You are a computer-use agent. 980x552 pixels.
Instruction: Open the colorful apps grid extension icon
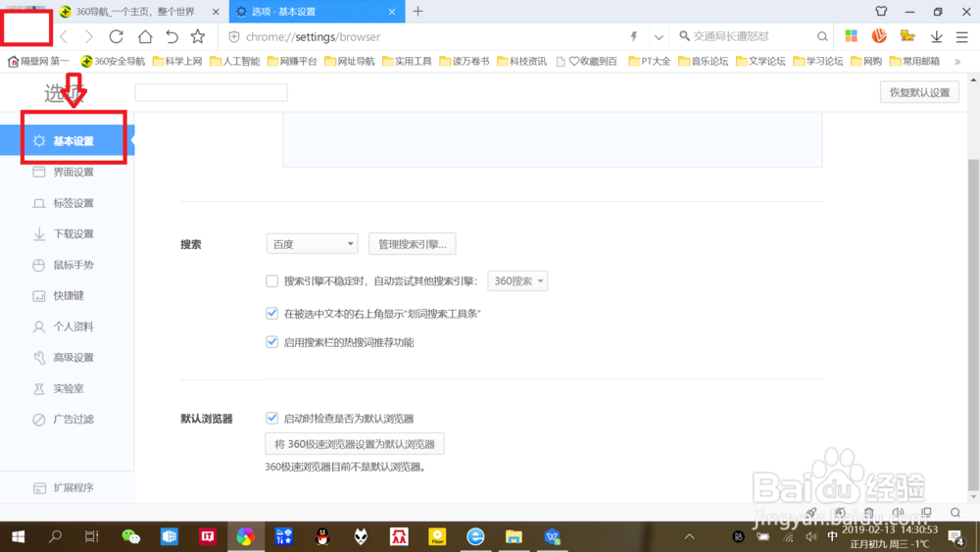click(852, 36)
